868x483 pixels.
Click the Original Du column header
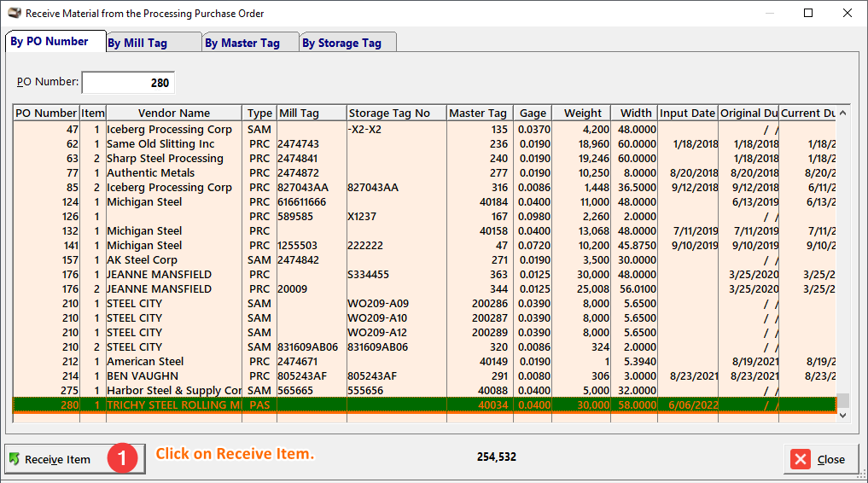[749, 113]
